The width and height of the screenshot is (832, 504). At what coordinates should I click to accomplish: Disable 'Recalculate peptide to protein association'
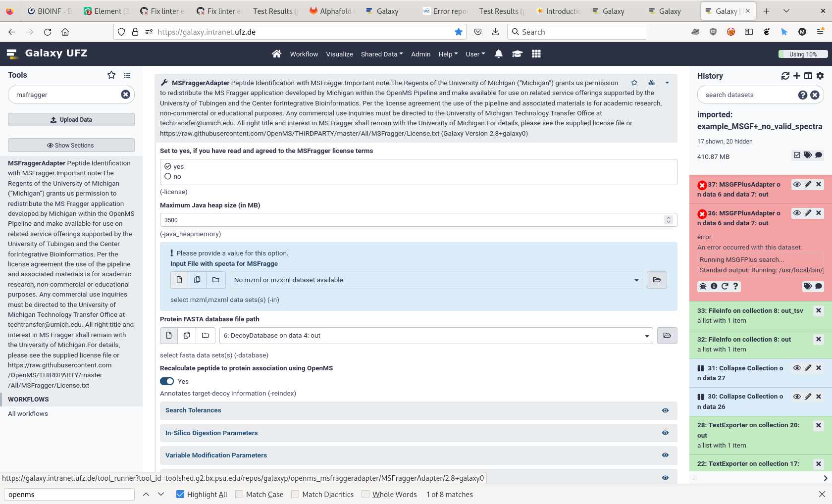[x=166, y=381]
